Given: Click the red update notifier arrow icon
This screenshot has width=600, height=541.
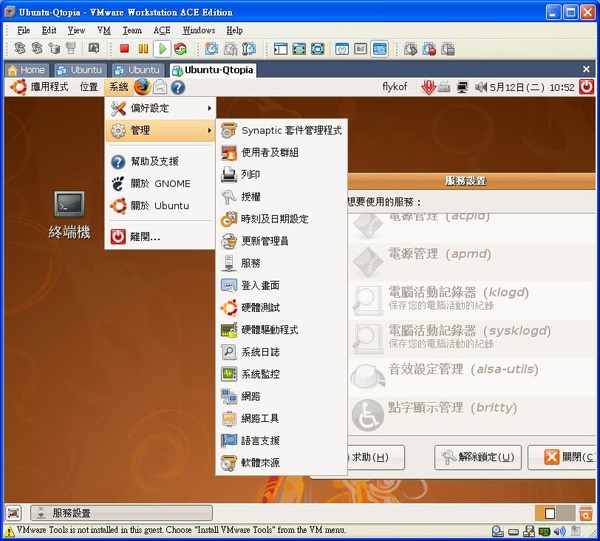Looking at the screenshot, I should pyautogui.click(x=428, y=87).
